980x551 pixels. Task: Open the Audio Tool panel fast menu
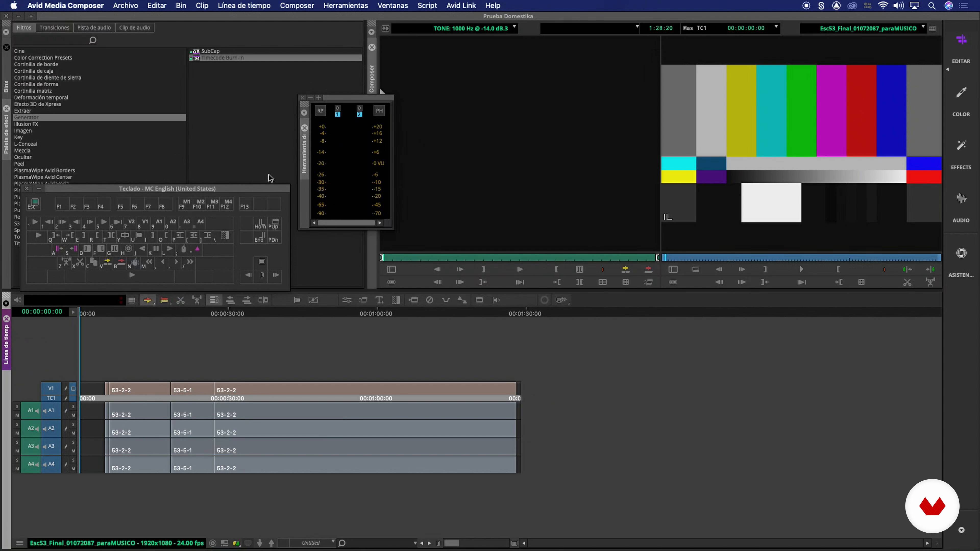304,112
